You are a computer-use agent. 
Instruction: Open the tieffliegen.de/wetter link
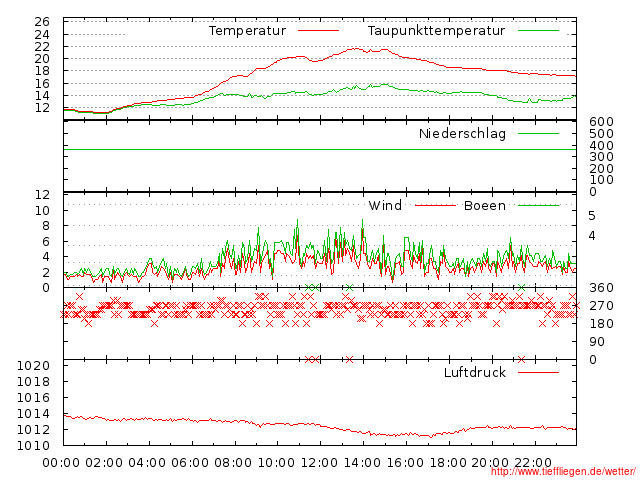tap(563, 471)
